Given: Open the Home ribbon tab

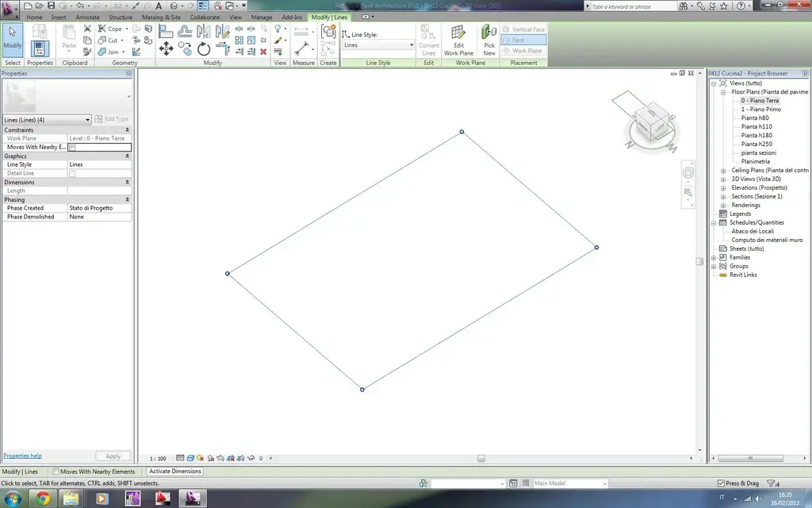Looking at the screenshot, I should [x=34, y=17].
